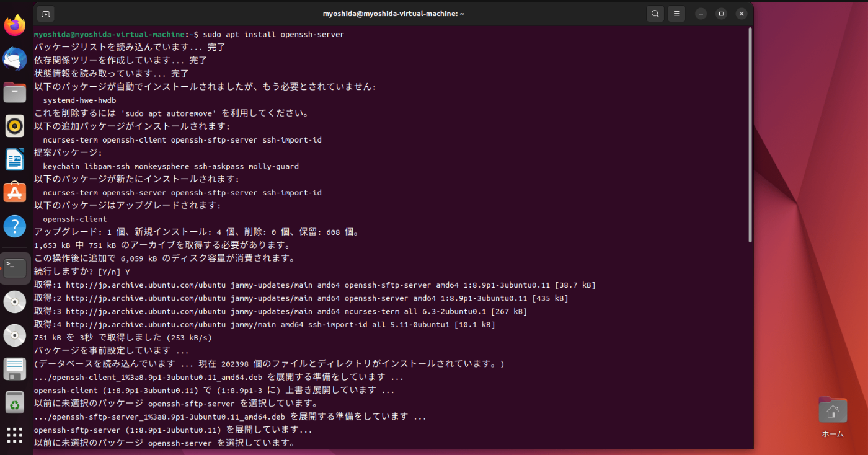Click the '6,059 kB のディスク容量' line
This screenshot has height=455, width=868.
165,258
